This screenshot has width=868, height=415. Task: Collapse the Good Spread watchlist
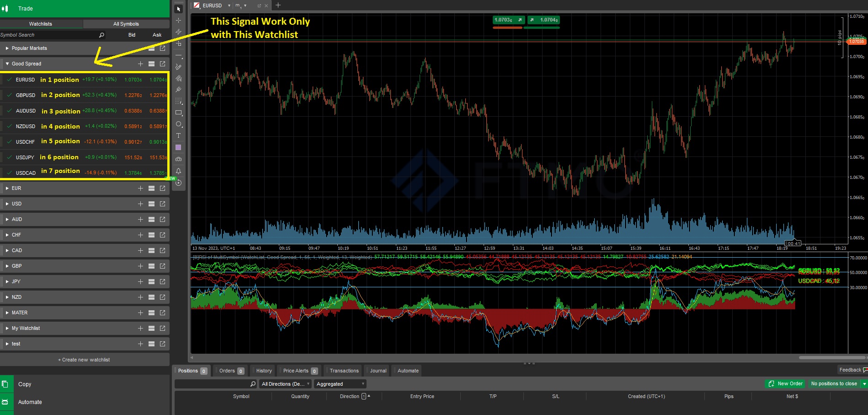pyautogui.click(x=7, y=64)
